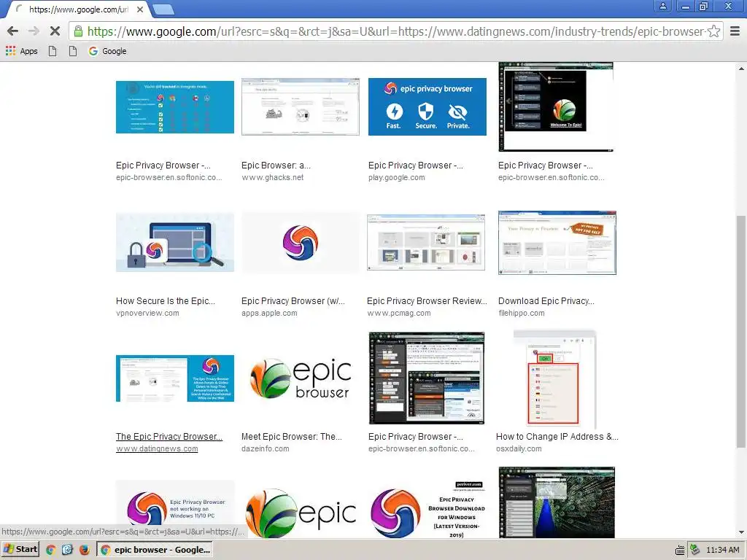This screenshot has height=560, width=747.
Task: Click the filehippo.com source text
Action: (521, 314)
